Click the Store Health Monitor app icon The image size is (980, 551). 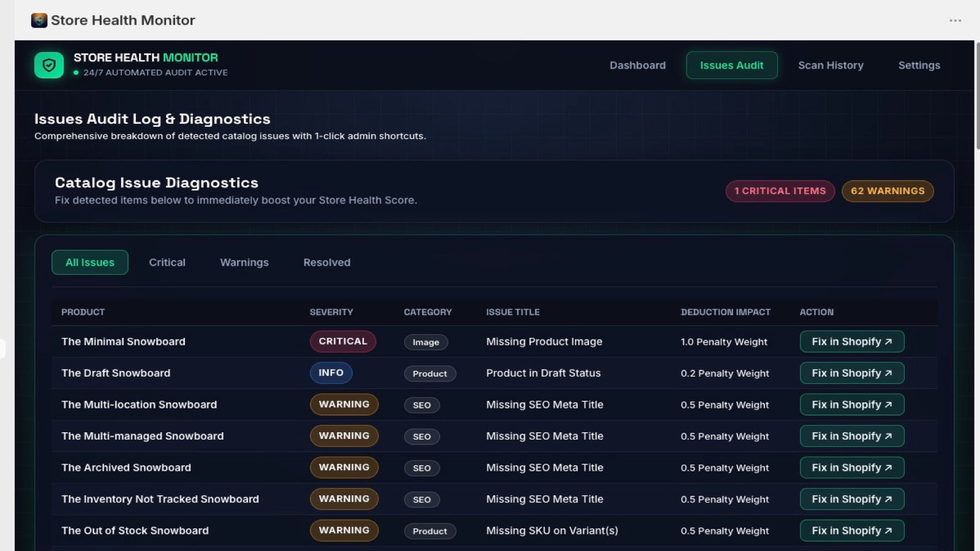(39, 20)
